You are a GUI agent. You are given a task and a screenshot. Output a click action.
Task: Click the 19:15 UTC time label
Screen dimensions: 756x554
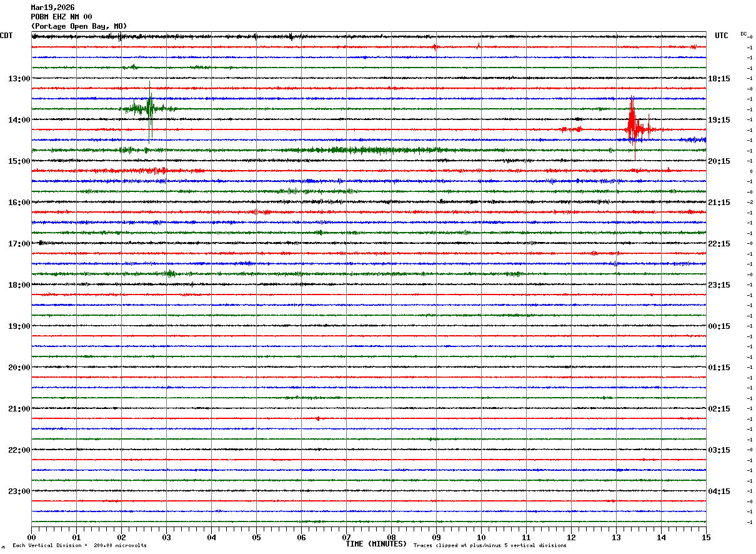pos(720,120)
